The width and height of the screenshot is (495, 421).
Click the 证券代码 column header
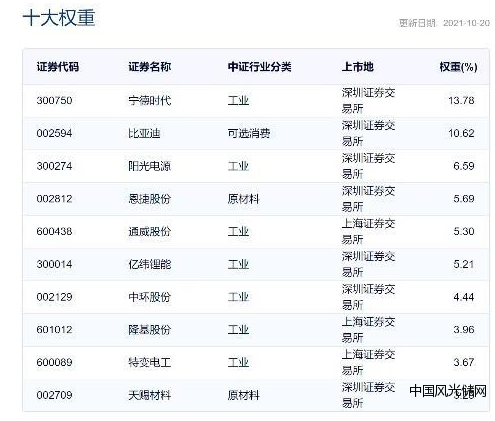coord(58,67)
